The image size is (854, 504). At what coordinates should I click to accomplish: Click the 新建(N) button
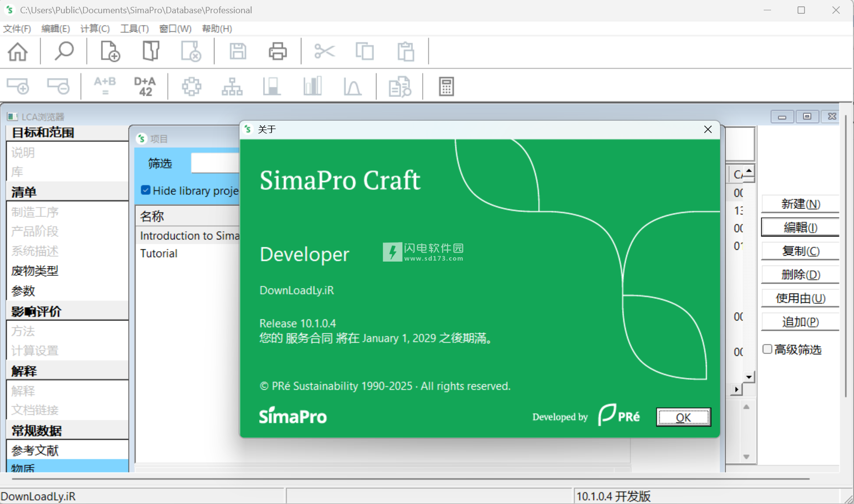[x=800, y=204]
